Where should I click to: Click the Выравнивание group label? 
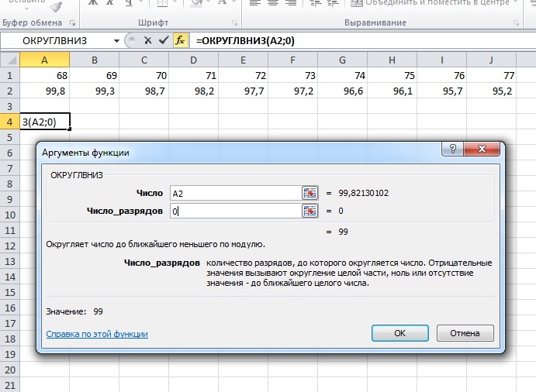(375, 23)
